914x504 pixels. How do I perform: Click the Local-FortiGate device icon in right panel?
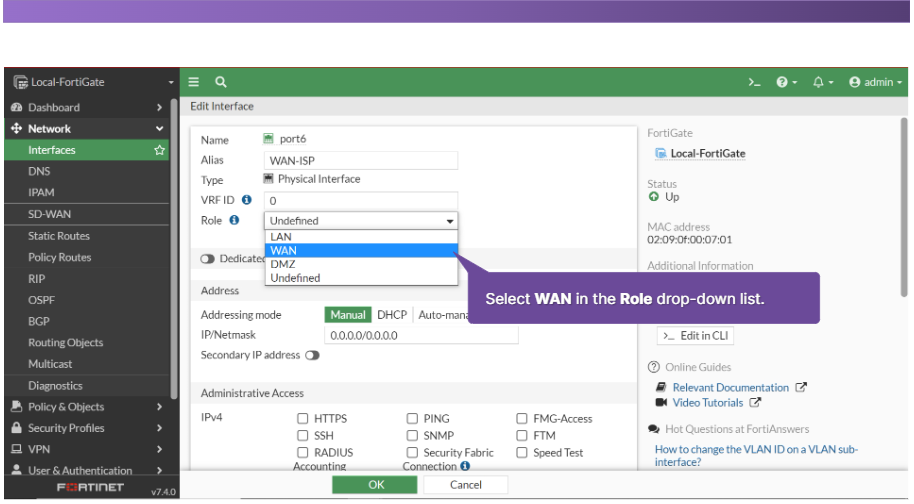click(x=660, y=153)
